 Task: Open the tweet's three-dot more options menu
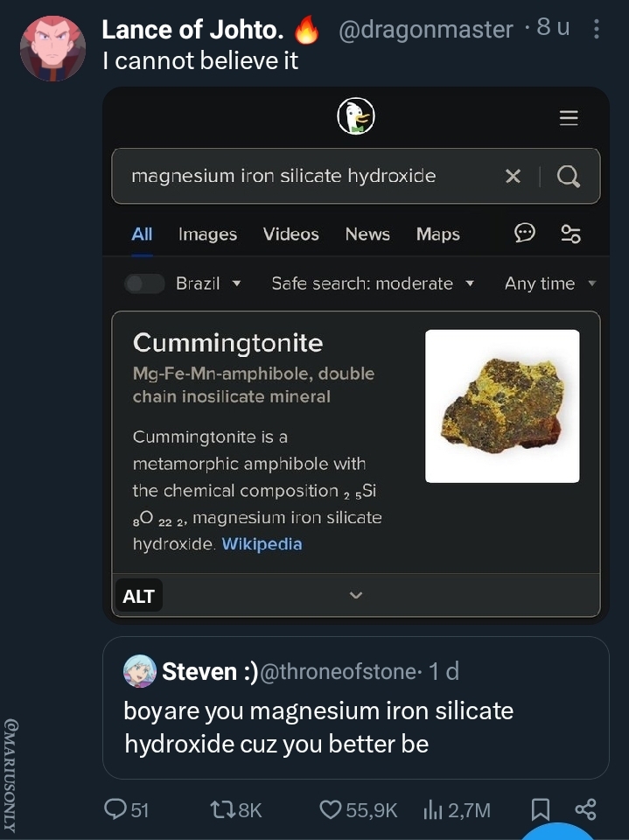597,30
